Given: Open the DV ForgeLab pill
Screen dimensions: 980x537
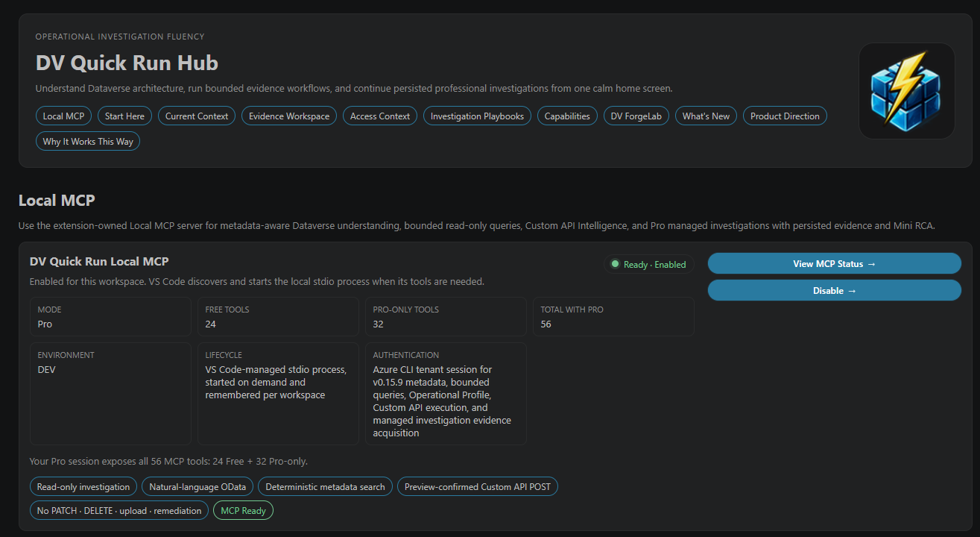Looking at the screenshot, I should 636,116.
